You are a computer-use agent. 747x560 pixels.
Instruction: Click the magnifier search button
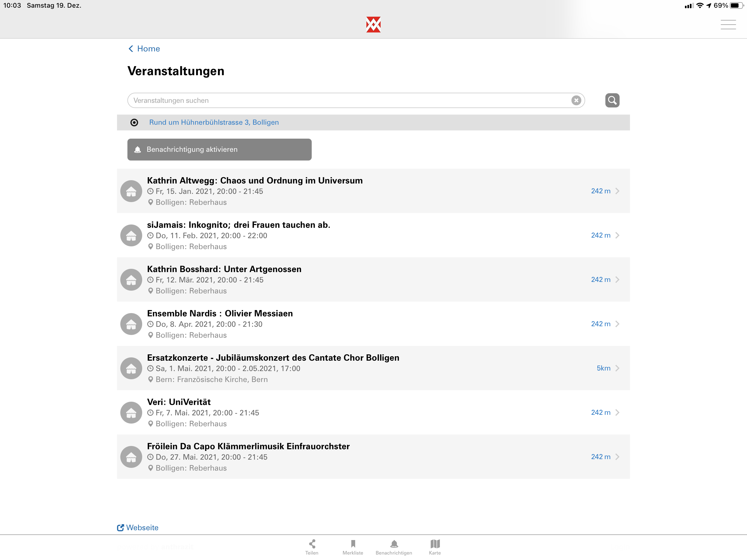click(612, 100)
